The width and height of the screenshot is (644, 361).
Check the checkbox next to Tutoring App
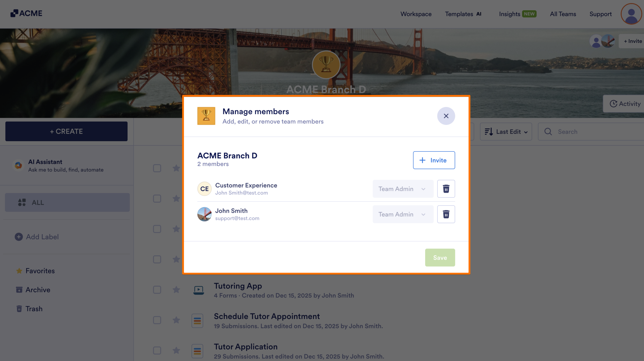coord(157,290)
